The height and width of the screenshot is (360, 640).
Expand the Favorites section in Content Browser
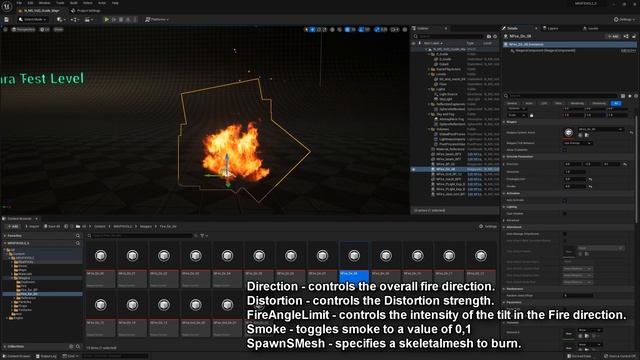coord(4,236)
